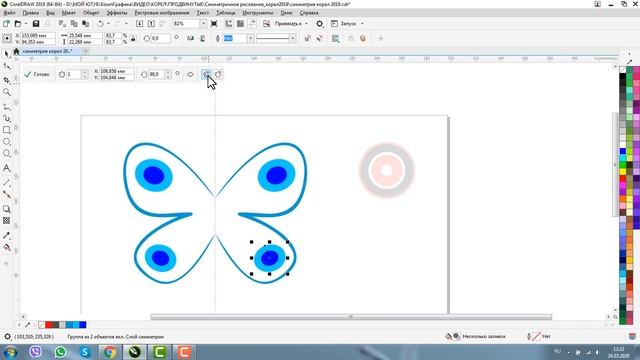Select the Color Eyedropper tool
The width and height of the screenshot is (640, 360).
[7, 236]
